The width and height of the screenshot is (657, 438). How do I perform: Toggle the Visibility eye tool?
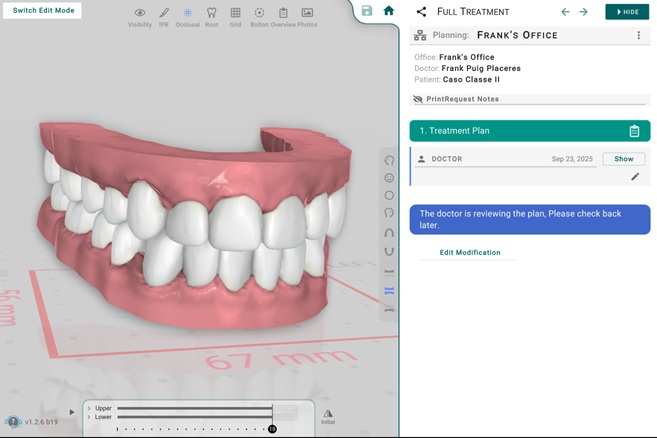pos(140,17)
